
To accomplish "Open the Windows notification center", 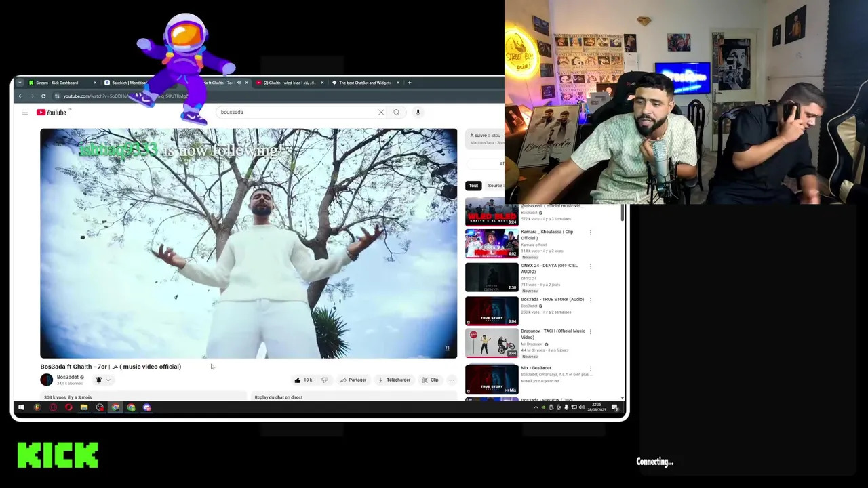I will (x=614, y=407).
